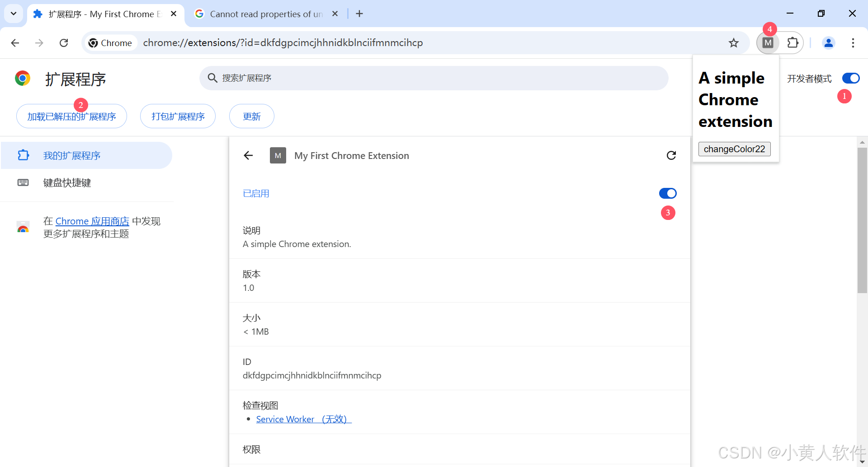This screenshot has width=868, height=467.
Task: Open the Chrome 应用商店 link
Action: [92, 221]
